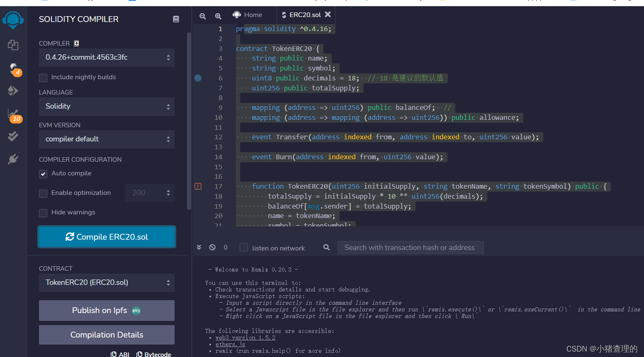This screenshot has width=644, height=357.
Task: Adjust the optimization runs 200 stepper
Action: coord(150,193)
